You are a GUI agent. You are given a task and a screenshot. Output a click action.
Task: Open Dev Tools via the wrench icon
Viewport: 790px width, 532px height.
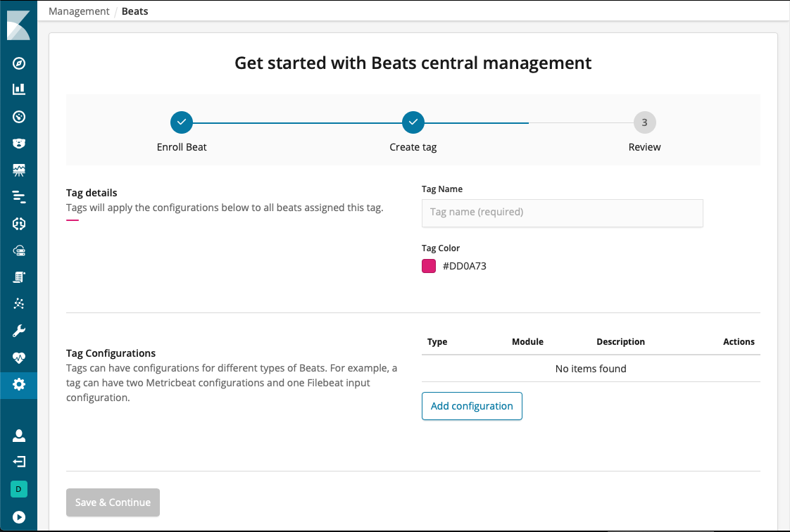coord(18,331)
